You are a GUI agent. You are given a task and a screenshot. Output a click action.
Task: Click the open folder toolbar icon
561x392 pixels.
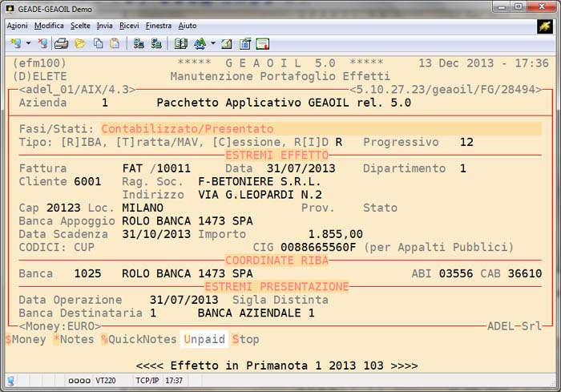tap(79, 43)
